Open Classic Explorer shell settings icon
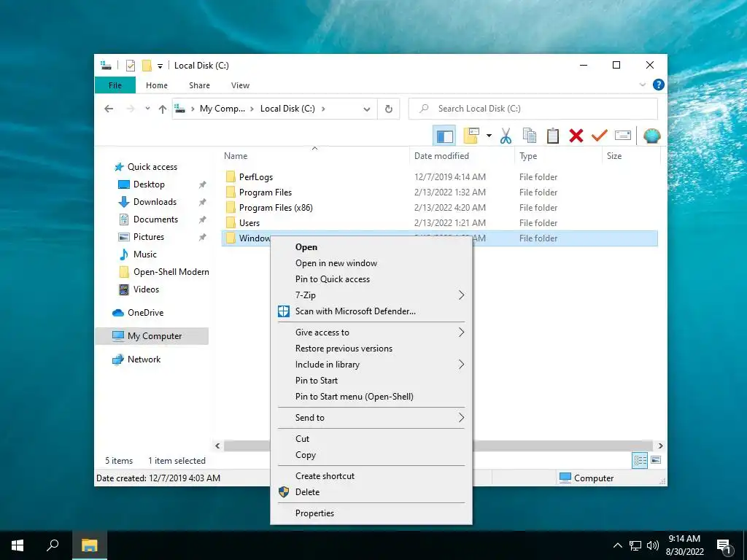Image resolution: width=747 pixels, height=560 pixels. click(x=651, y=136)
